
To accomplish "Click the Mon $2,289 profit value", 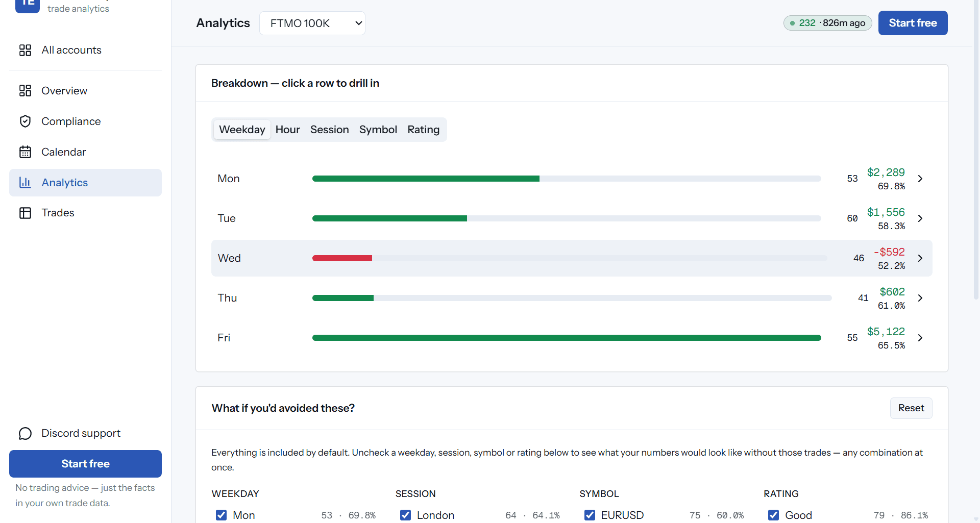I will 886,172.
